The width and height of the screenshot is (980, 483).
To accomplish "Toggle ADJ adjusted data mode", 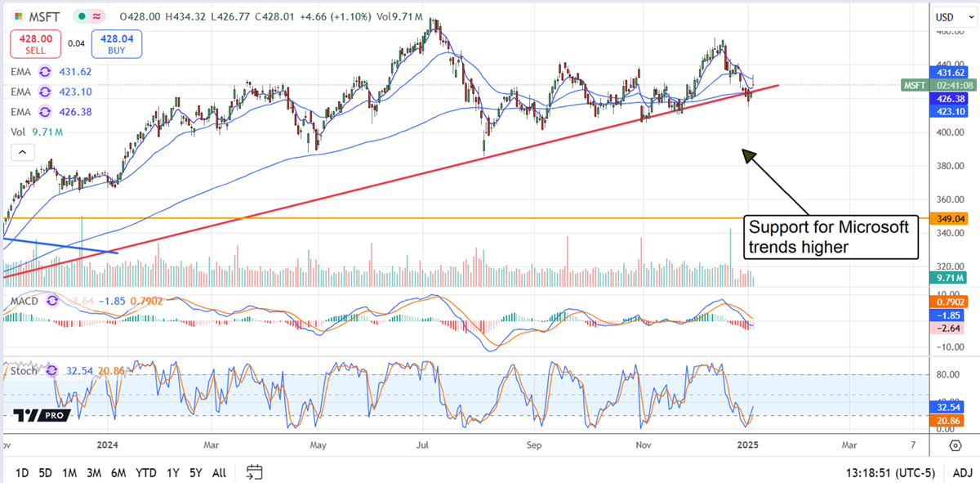I will pos(961,472).
